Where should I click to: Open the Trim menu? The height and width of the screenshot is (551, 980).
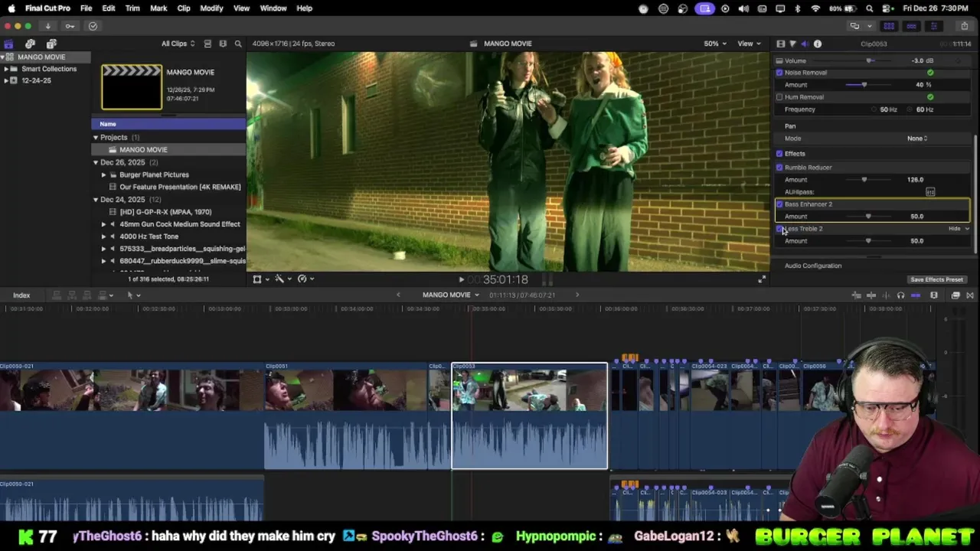tap(132, 8)
